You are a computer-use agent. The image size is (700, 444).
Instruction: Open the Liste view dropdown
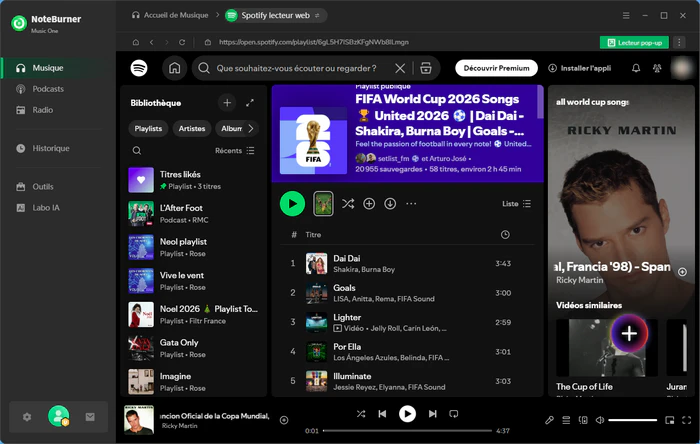517,204
